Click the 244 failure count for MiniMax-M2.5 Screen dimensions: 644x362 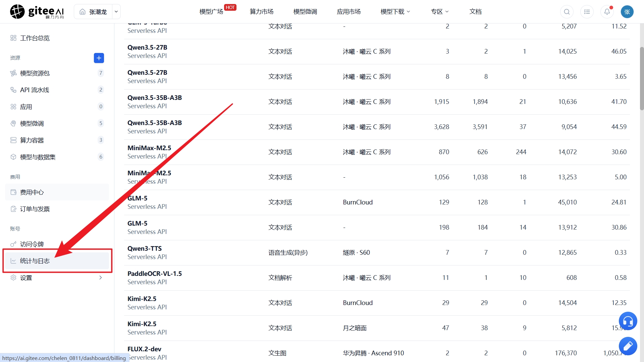[x=521, y=152]
